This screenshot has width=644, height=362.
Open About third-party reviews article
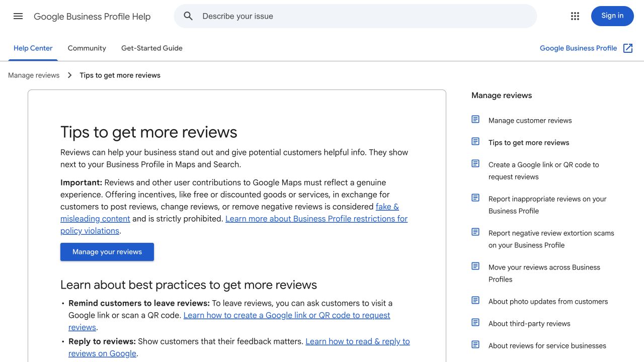[529, 324]
